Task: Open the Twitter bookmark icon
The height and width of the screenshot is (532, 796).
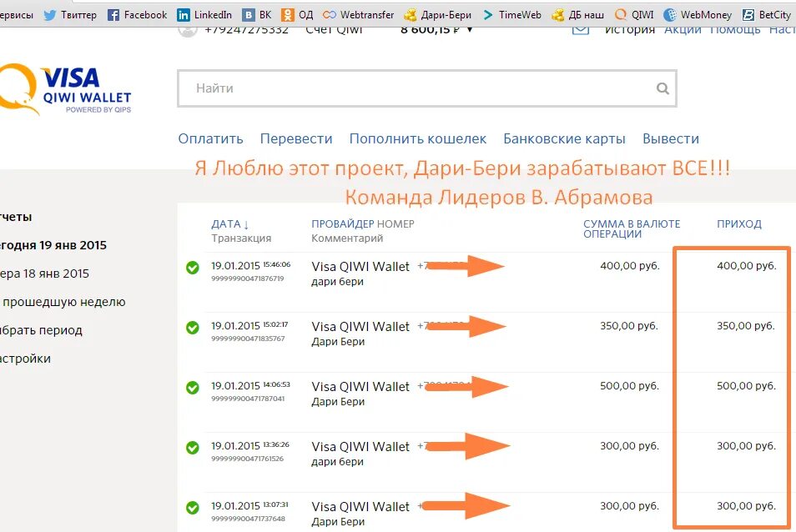Action: (x=50, y=15)
